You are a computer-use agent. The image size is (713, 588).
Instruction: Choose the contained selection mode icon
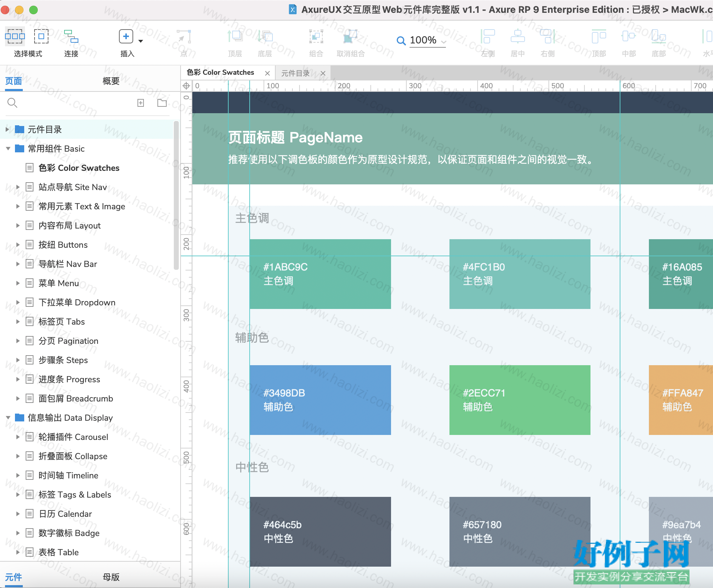click(41, 36)
